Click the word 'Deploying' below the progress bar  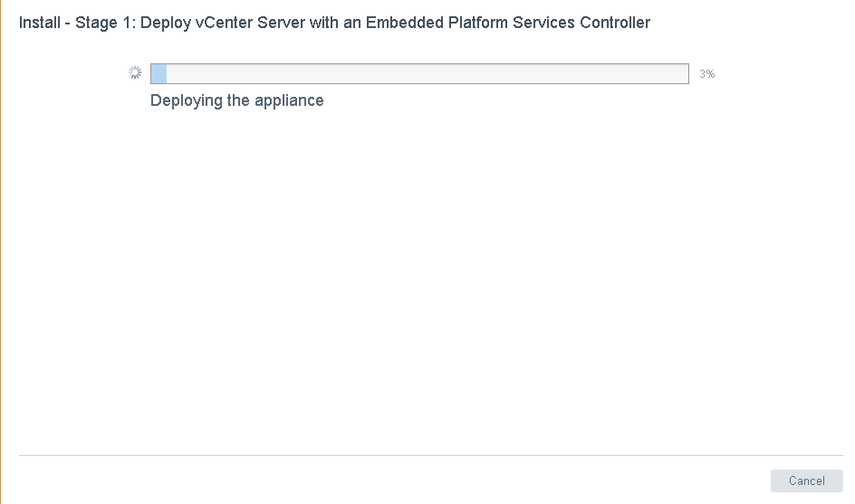tap(187, 100)
